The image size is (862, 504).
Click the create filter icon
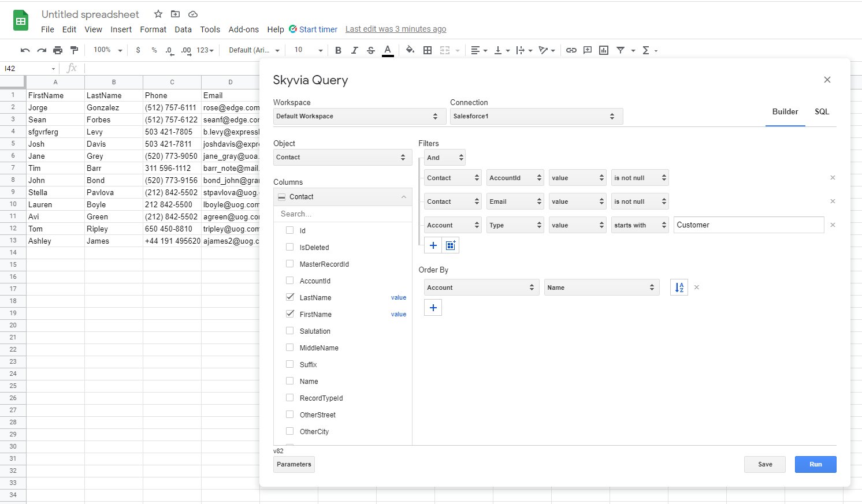(621, 50)
